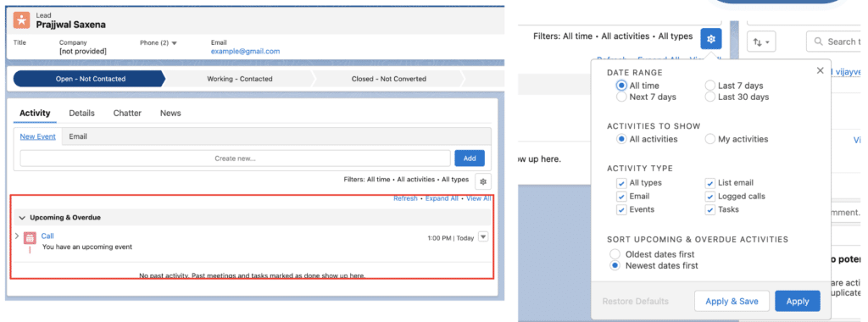Toggle the Events checkbox

click(620, 209)
